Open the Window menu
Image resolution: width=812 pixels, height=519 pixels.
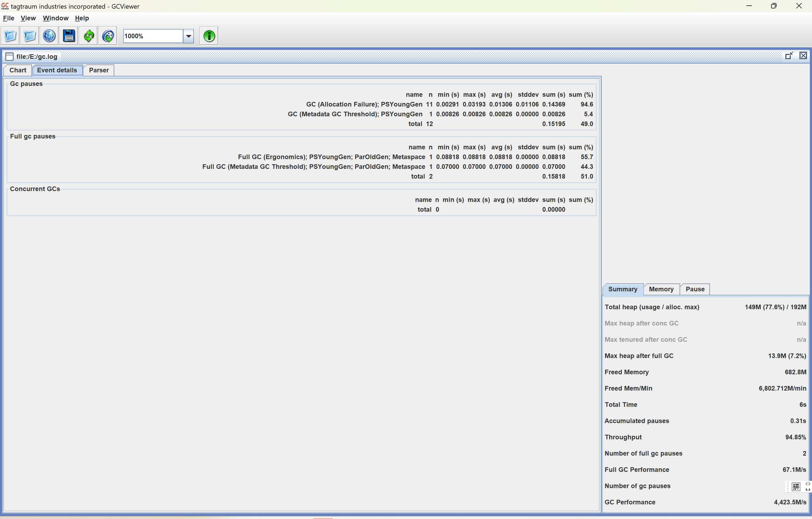click(x=55, y=18)
